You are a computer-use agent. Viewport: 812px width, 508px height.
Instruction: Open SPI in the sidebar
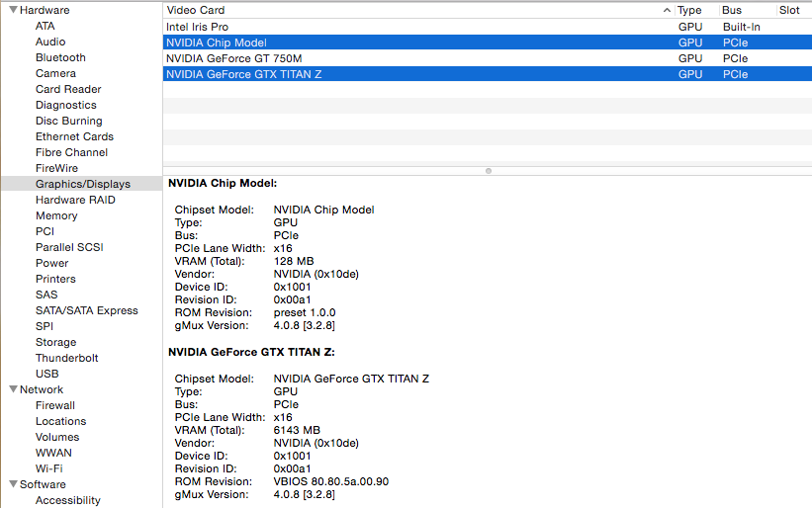tap(45, 326)
